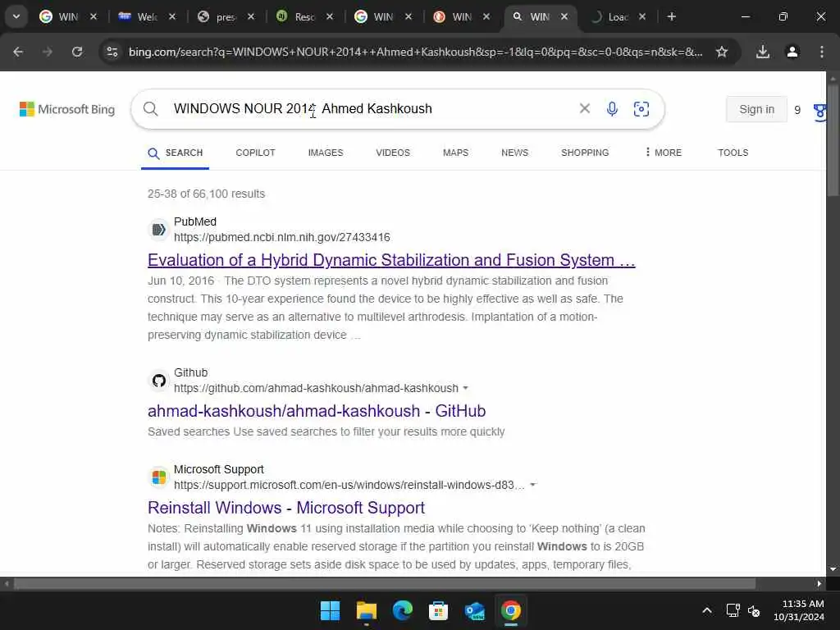
Task: Click the horizontal page scrollbar thumb
Action: (x=385, y=583)
